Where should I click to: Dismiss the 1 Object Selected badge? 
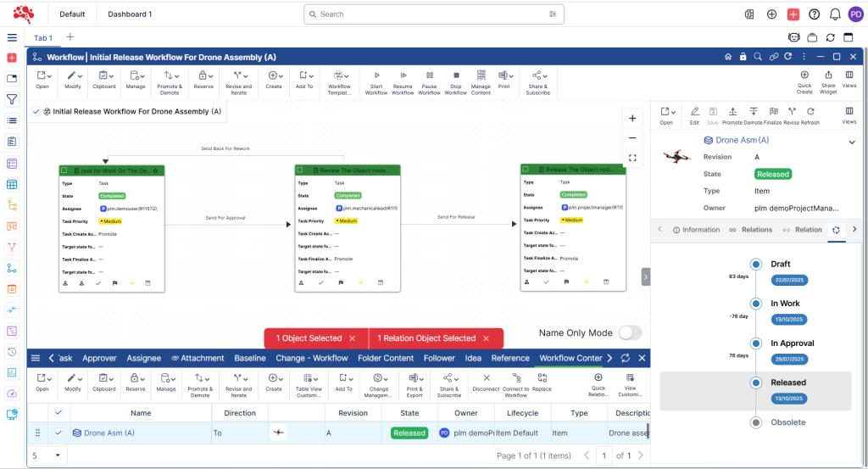click(353, 338)
